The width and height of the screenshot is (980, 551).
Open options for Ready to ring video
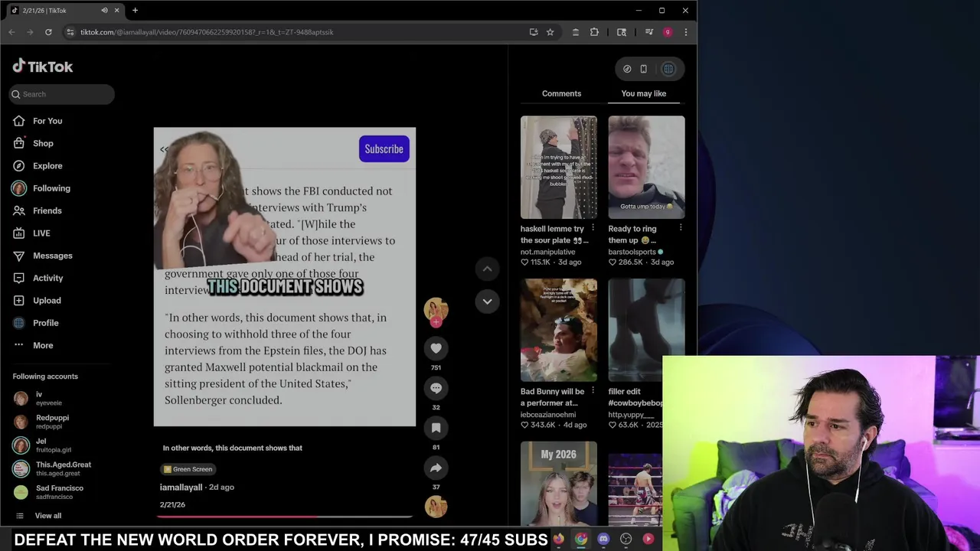click(x=681, y=228)
